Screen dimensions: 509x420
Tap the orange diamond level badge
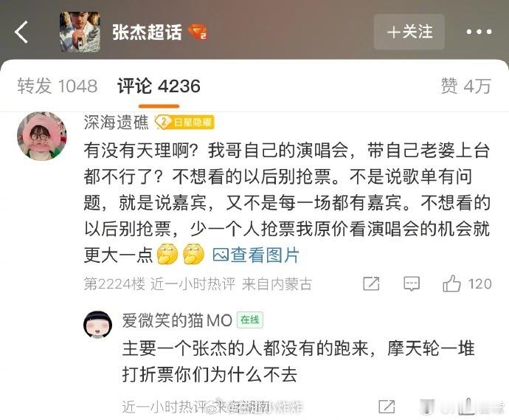point(198,32)
